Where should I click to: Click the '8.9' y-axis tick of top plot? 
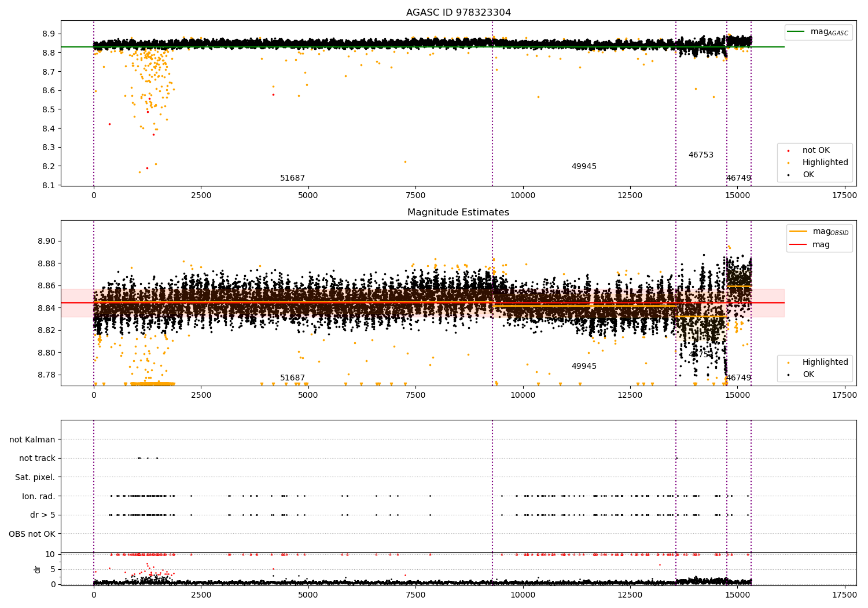[x=49, y=34]
